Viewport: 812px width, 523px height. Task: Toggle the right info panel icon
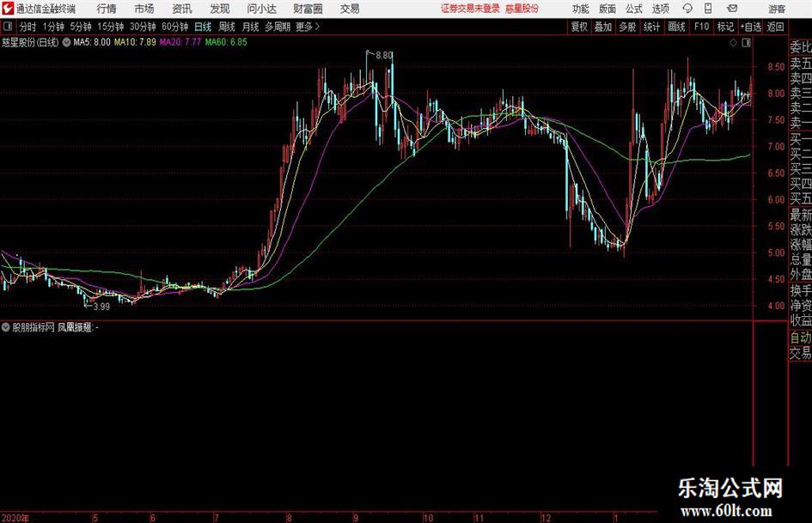pos(746,43)
